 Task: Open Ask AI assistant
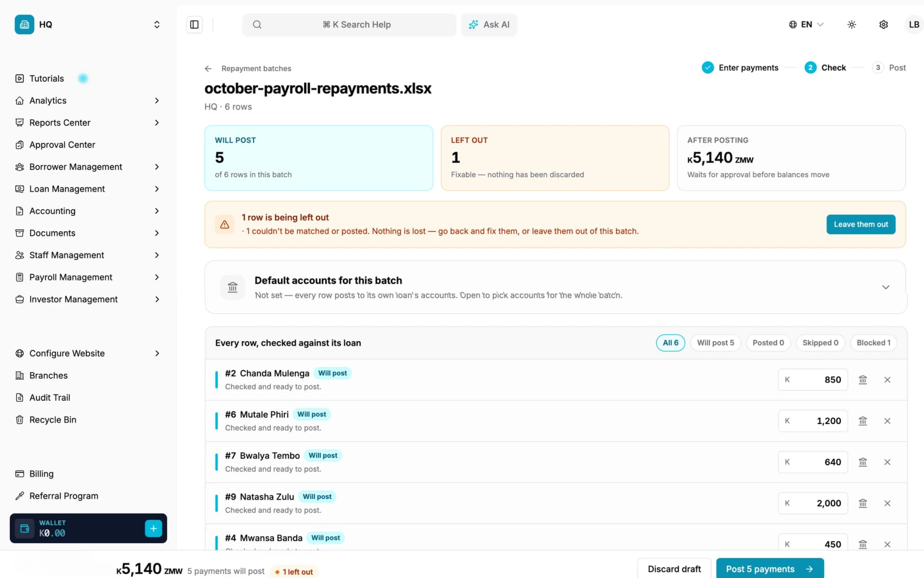coord(489,25)
